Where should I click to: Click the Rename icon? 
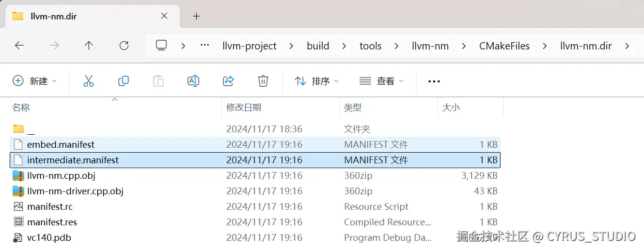pos(193,81)
